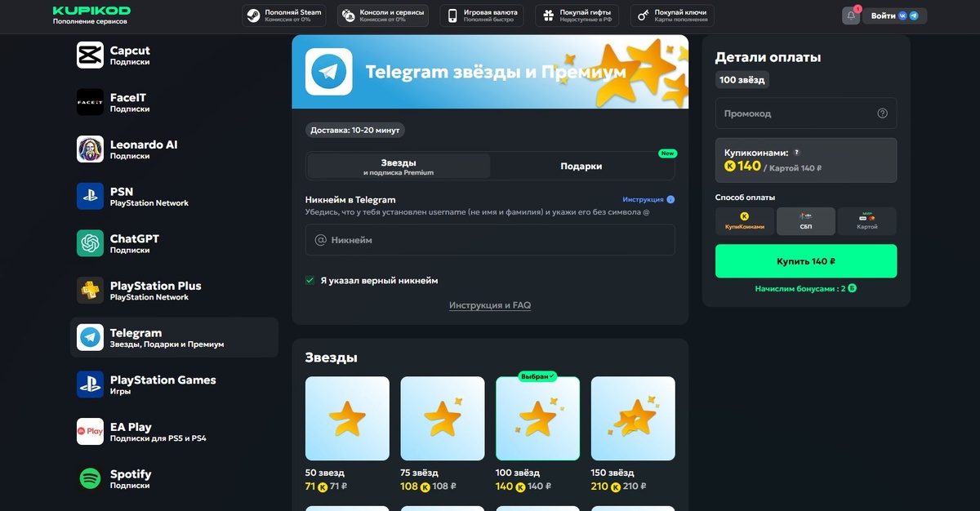Screen dimensions: 980x511
Task: Click the VK login icon
Action: point(902,16)
